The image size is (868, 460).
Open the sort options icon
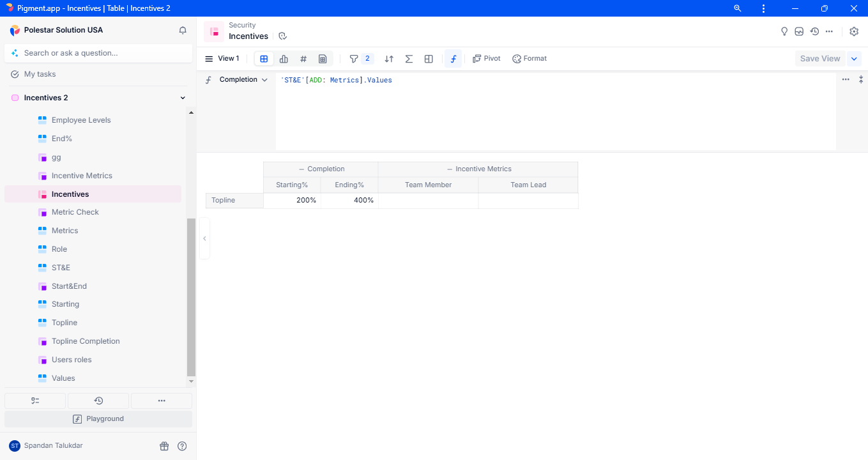point(389,59)
